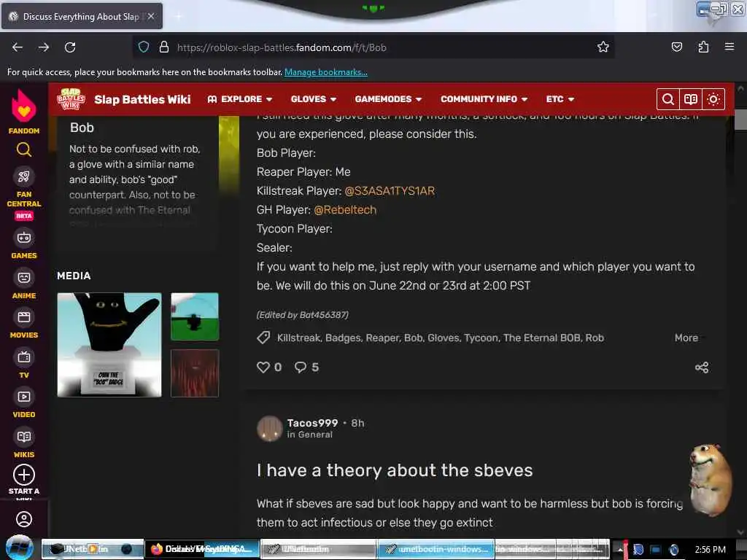The image size is (747, 560).
Task: Close the browser tab
Action: pos(150,16)
